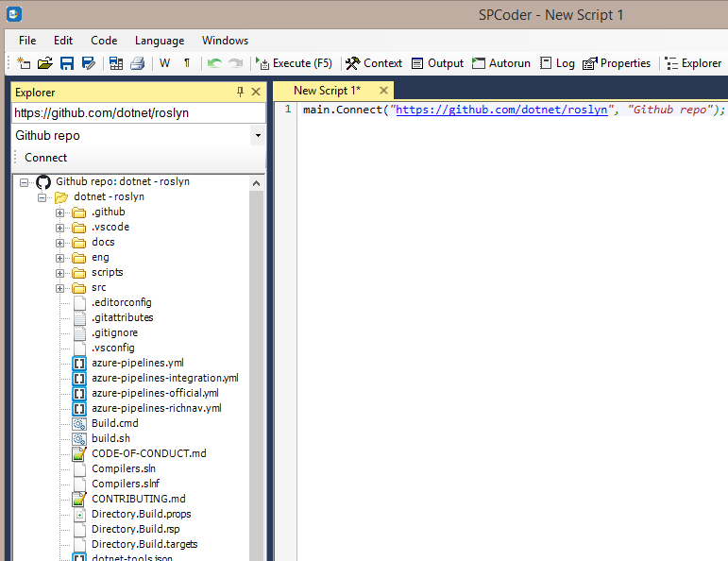Select the .editorconfig file

[x=122, y=302]
